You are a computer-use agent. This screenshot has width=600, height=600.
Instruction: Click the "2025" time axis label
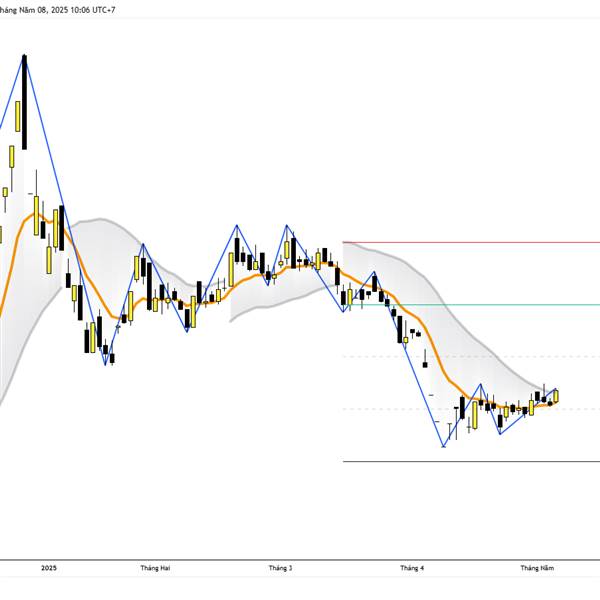point(49,568)
